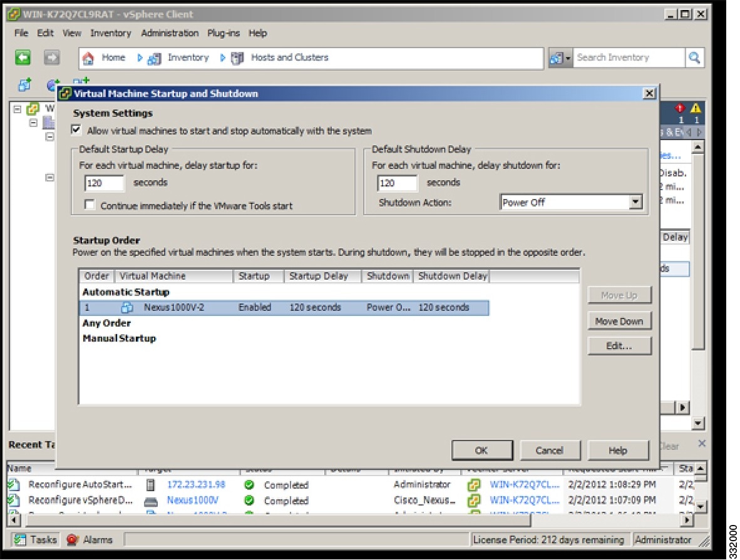Click the yellow warning indicator icon

pyautogui.click(x=696, y=108)
